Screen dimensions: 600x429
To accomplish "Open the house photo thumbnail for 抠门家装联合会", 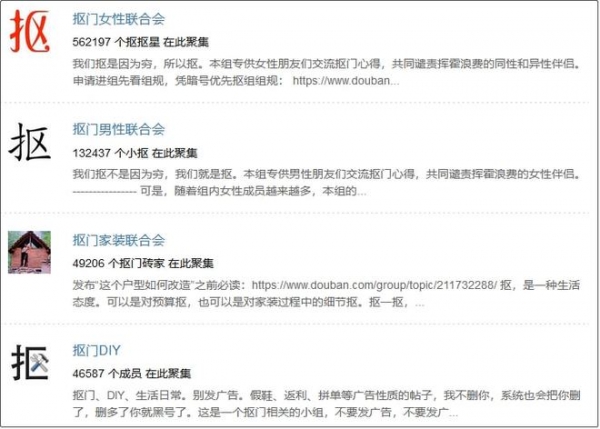I will tap(29, 252).
